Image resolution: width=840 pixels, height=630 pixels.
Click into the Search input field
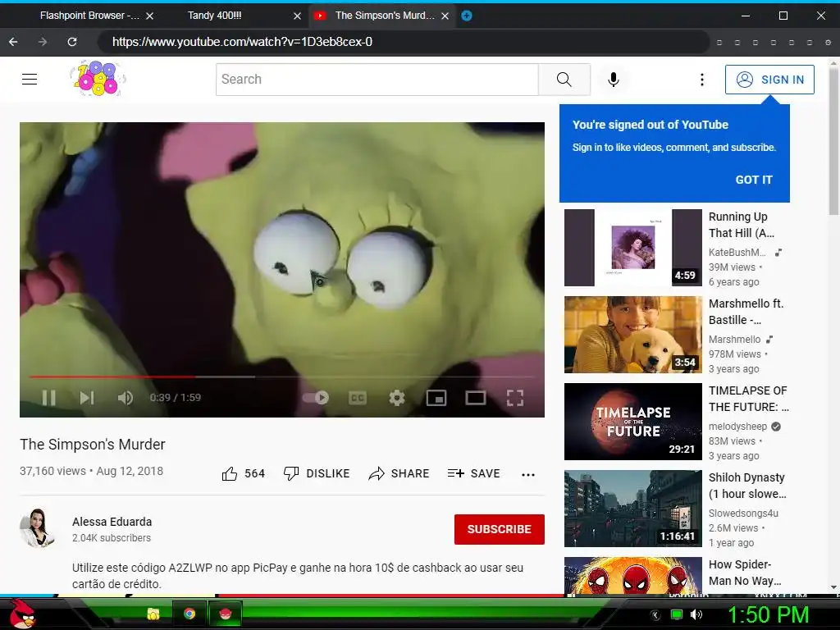point(377,80)
